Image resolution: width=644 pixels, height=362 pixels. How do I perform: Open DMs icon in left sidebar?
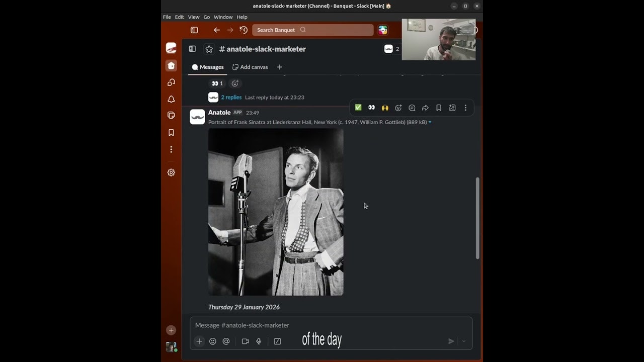coord(171,82)
